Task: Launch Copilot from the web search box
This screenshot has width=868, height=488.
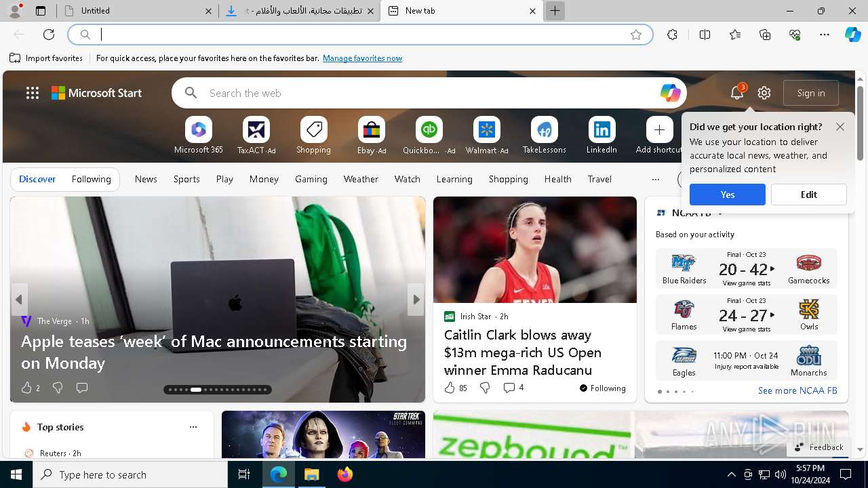Action: pyautogui.click(x=670, y=93)
